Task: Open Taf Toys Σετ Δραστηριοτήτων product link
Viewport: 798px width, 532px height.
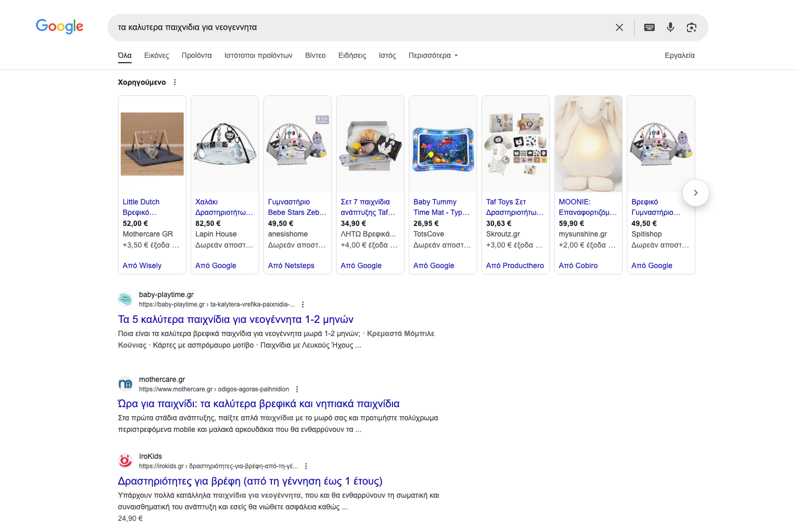Action: click(515, 207)
